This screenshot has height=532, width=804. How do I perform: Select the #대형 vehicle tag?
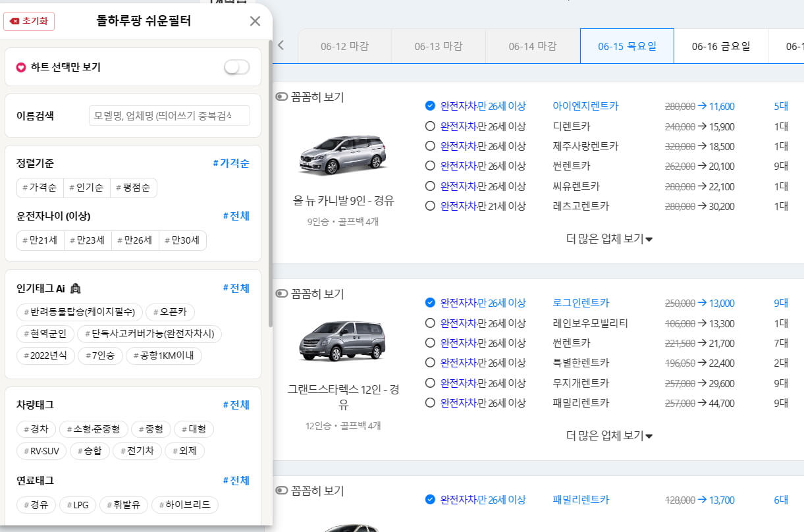point(194,429)
